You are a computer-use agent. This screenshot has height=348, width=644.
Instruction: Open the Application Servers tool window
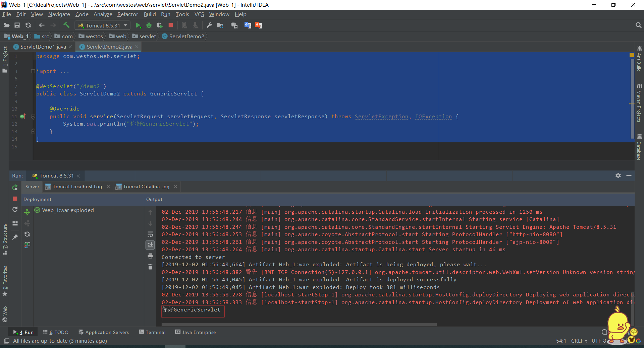pos(107,332)
